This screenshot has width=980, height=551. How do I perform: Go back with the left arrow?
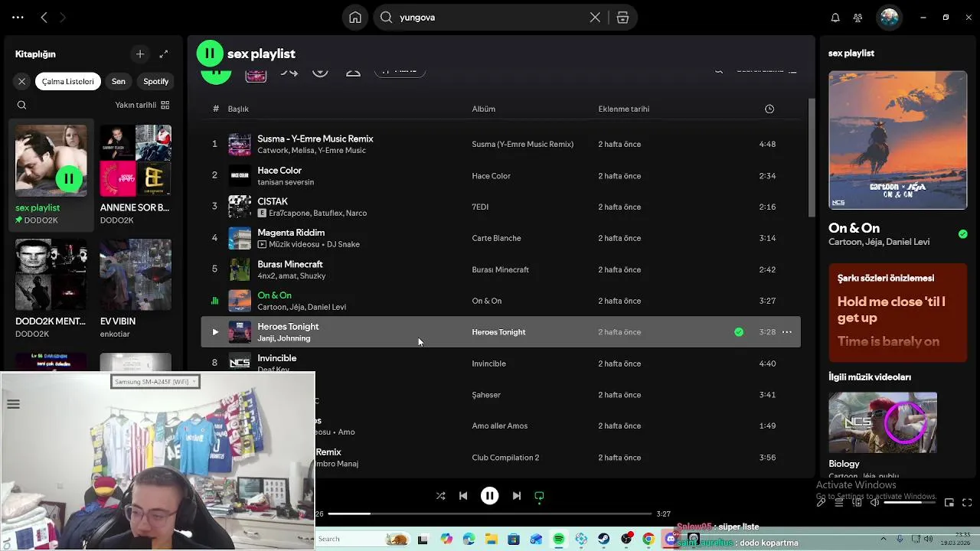tap(44, 17)
